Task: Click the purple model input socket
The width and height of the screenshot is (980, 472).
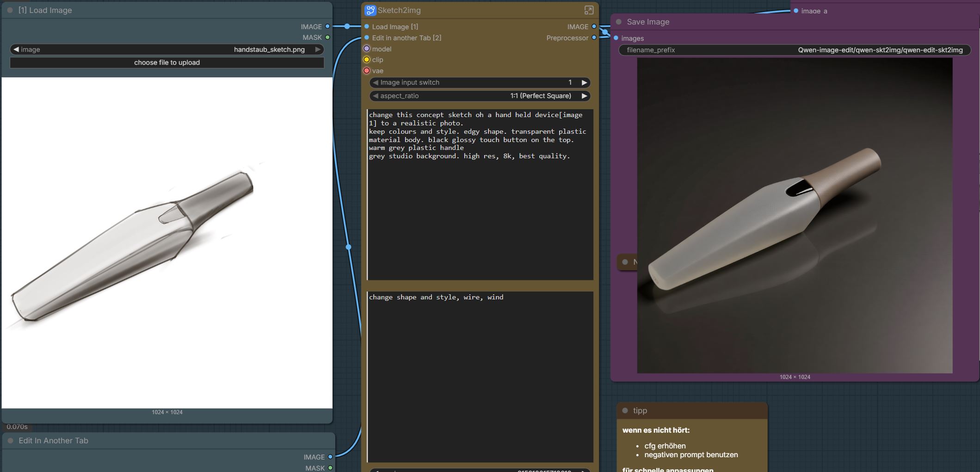Action: (x=367, y=49)
